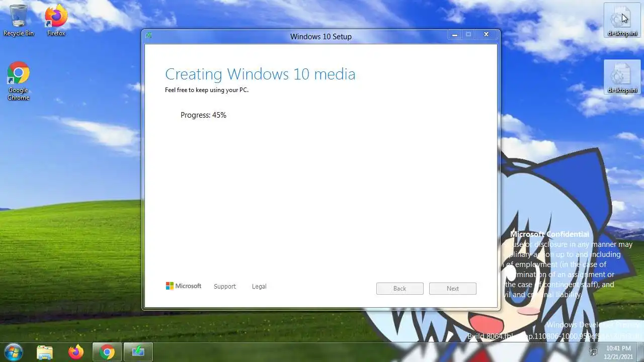The image size is (644, 362).
Task: Open the Legal link
Action: [259, 287]
